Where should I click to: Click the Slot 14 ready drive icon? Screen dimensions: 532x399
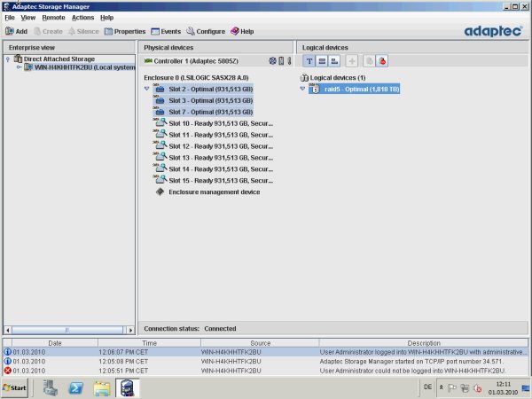coord(160,168)
